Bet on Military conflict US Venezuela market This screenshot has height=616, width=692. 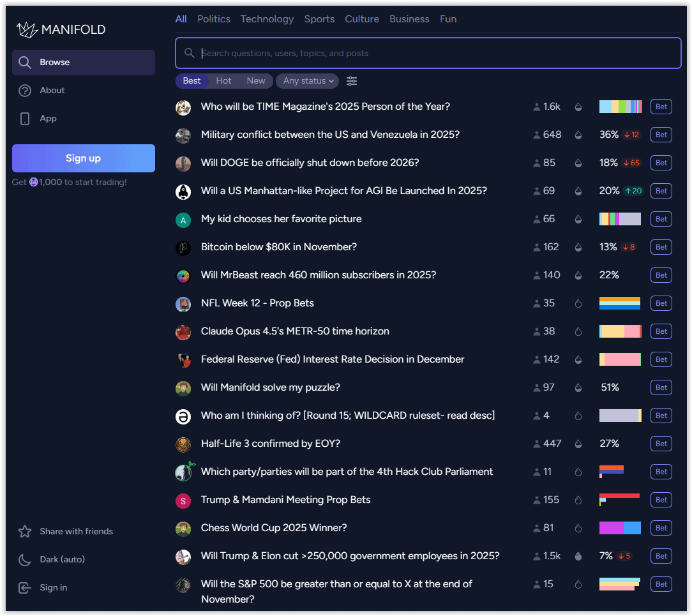[x=661, y=135]
